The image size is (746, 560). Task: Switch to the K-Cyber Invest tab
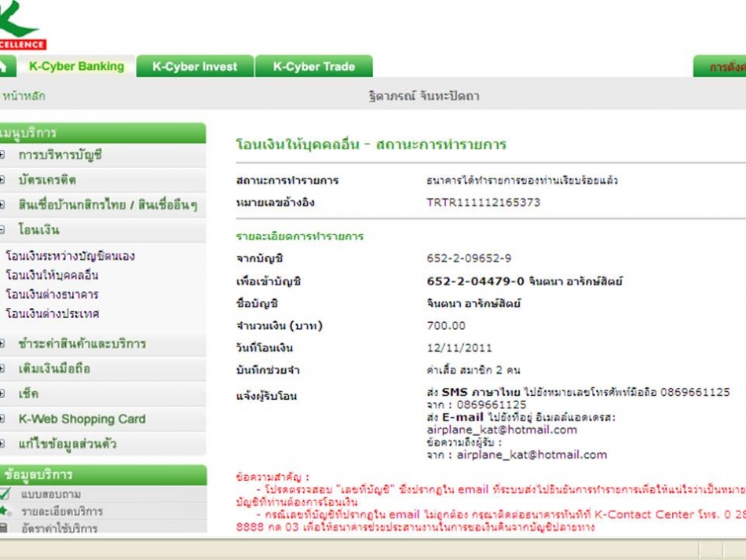[x=195, y=67]
